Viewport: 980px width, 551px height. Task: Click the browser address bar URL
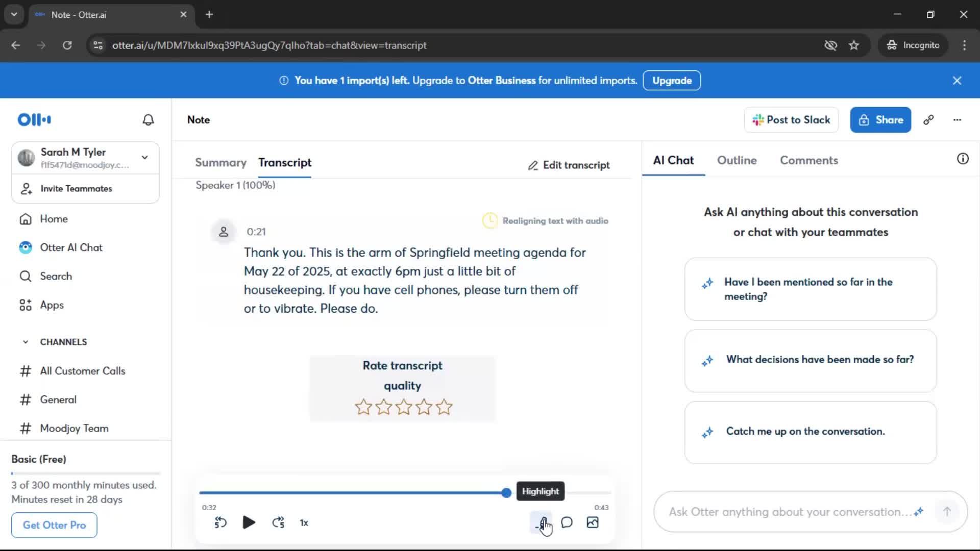269,45
